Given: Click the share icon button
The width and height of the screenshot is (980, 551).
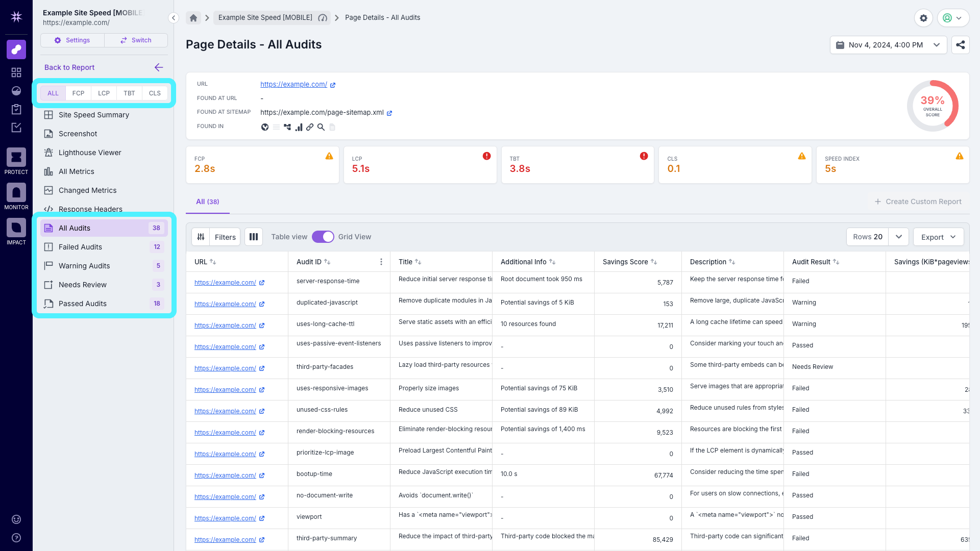Looking at the screenshot, I should click(x=961, y=45).
